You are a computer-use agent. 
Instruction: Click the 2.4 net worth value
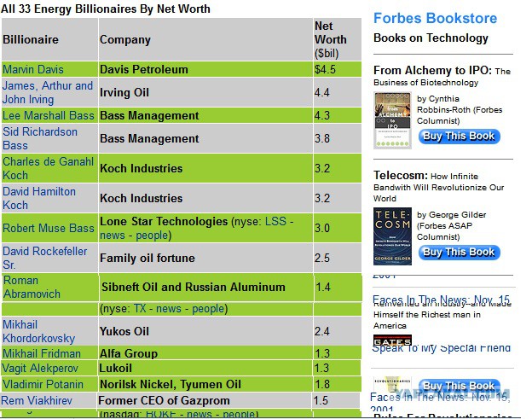tap(322, 331)
